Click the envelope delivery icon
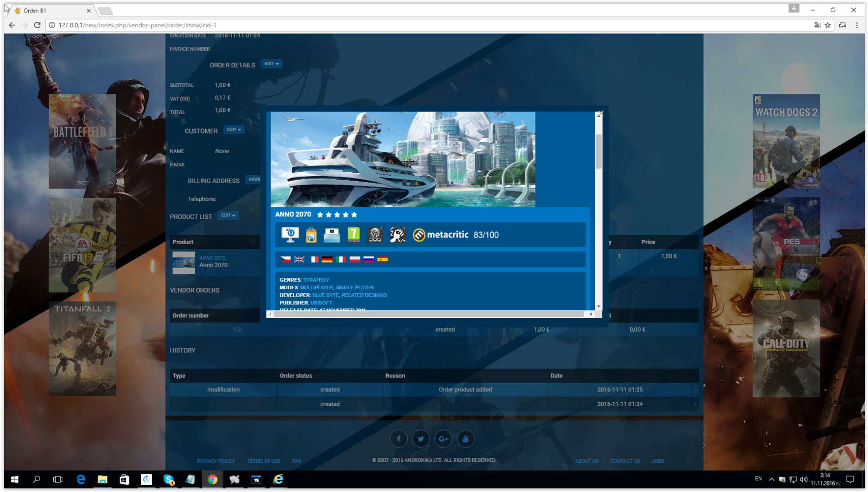Viewport: 868px width, 492px height. [x=332, y=235]
